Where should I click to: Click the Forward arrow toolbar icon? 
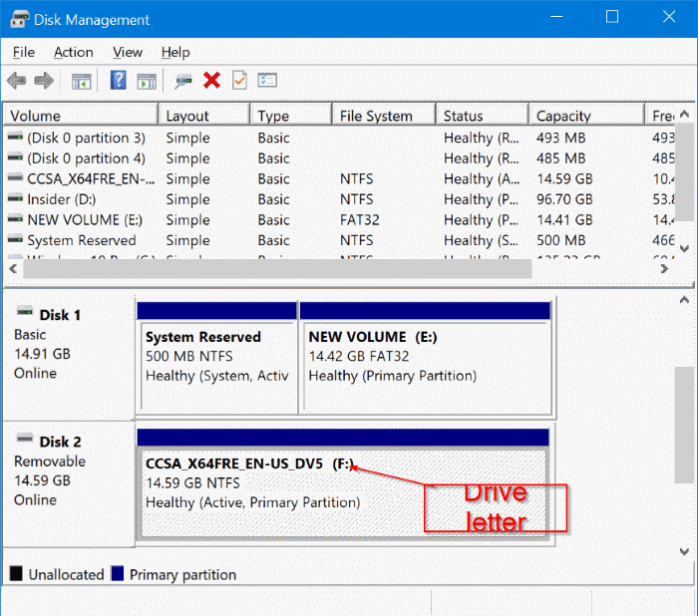coord(44,81)
